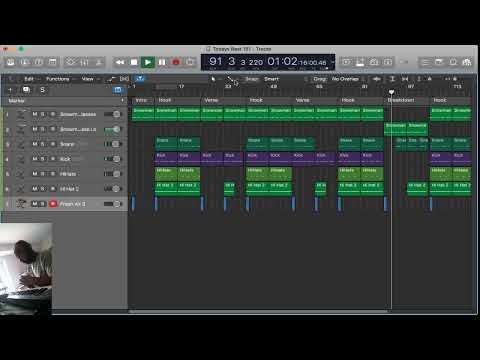Open the Library panel icon
Image resolution: width=480 pixels, height=360 pixels.
(11, 62)
